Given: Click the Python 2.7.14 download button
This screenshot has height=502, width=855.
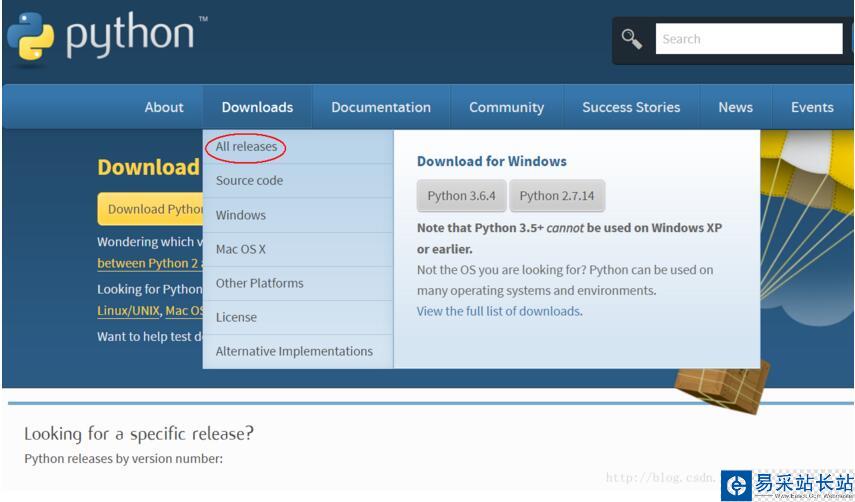Looking at the screenshot, I should coord(557,196).
